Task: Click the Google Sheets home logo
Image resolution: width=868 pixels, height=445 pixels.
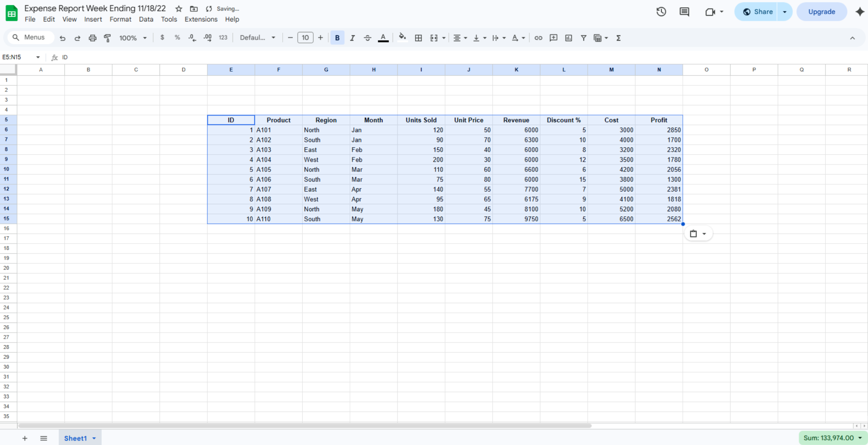Action: click(x=12, y=13)
